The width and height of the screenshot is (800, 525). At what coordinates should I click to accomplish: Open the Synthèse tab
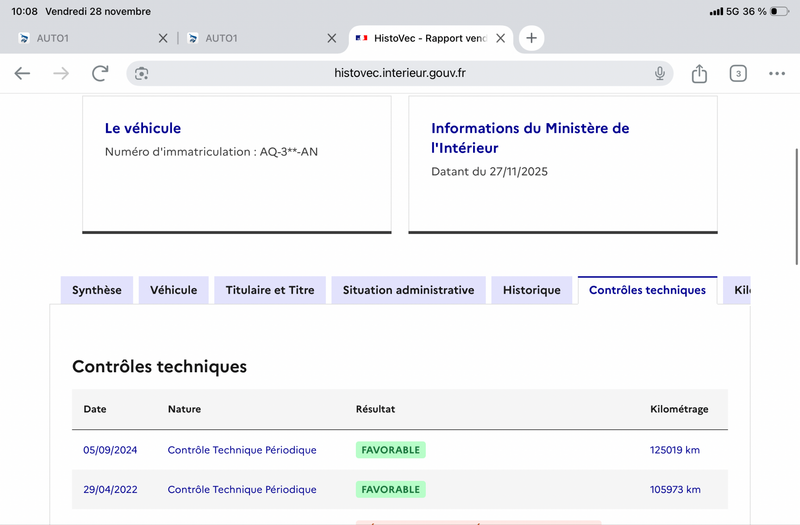click(97, 290)
